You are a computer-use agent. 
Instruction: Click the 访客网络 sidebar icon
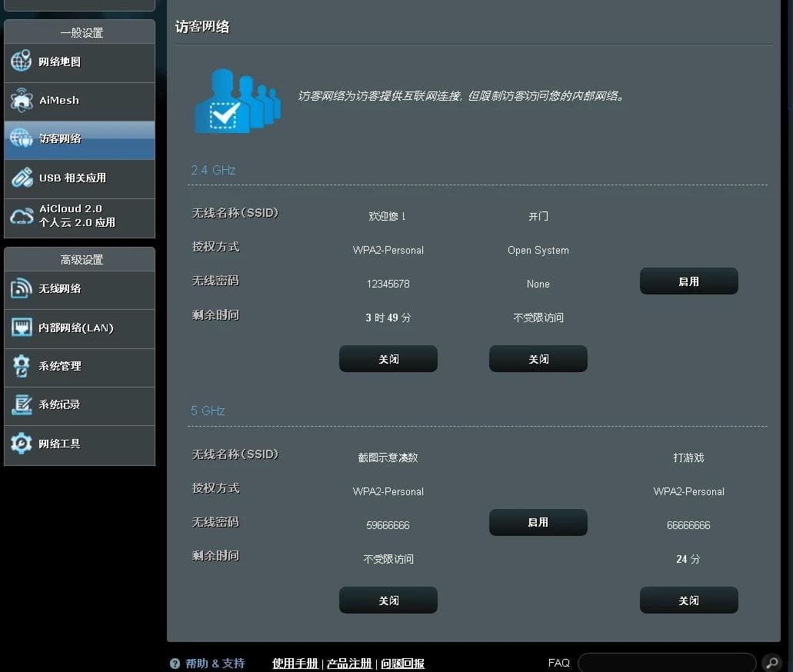click(x=22, y=138)
